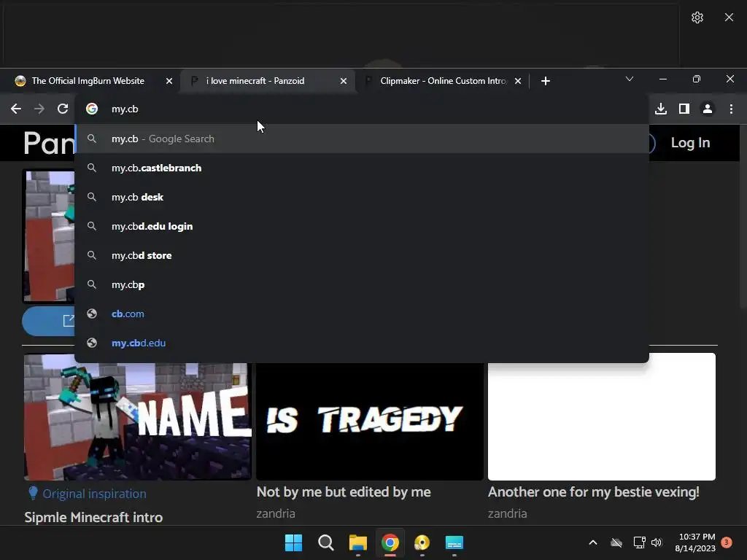Select my.cbd.edu login suggestion
This screenshot has height=560, width=747.
[x=362, y=226]
